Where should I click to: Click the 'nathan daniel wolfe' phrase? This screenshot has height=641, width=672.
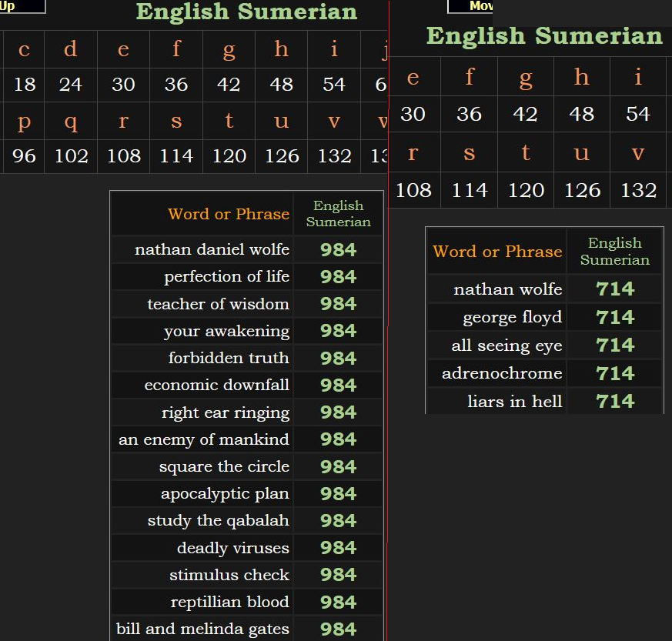click(212, 249)
